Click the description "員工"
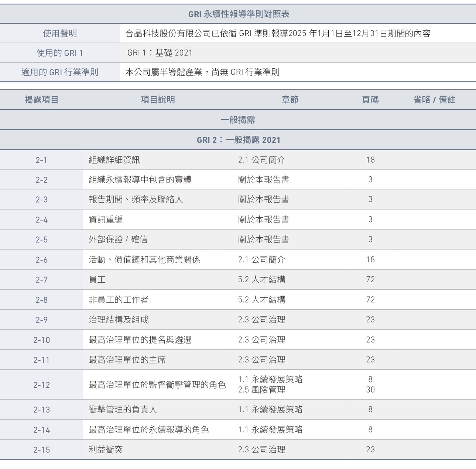476x469 pixels. click(x=97, y=280)
